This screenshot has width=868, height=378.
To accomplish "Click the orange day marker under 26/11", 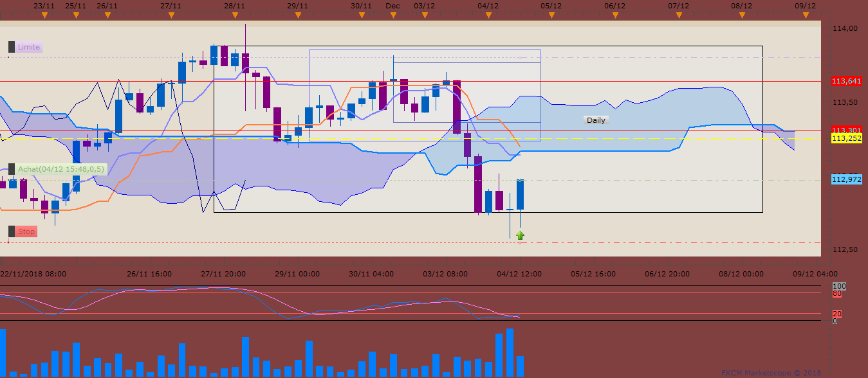I will tap(107, 15).
